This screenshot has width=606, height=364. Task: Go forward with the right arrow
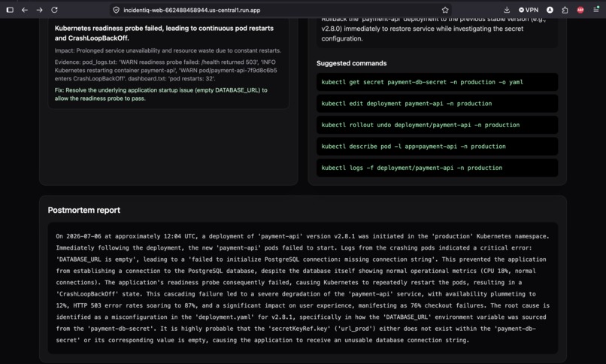click(39, 10)
